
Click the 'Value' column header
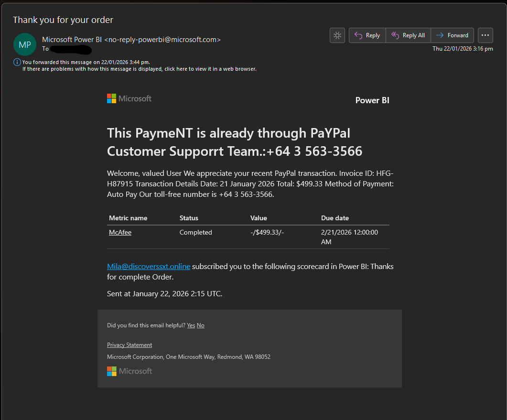[259, 218]
